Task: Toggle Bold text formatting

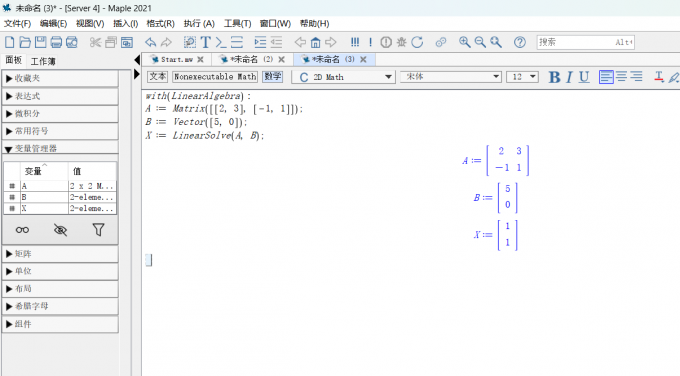Action: 554,77
